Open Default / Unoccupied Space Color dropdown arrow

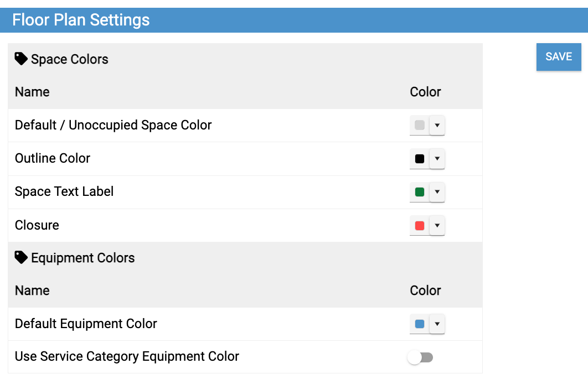(x=437, y=126)
